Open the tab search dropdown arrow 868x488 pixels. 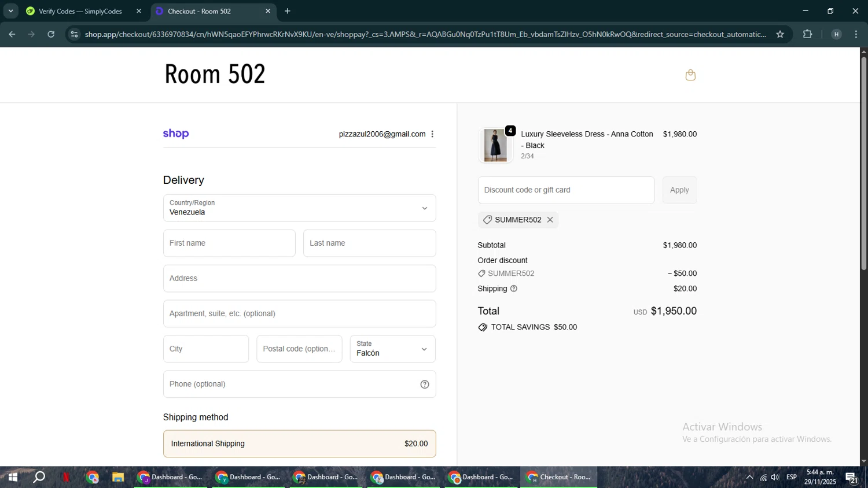10,11
